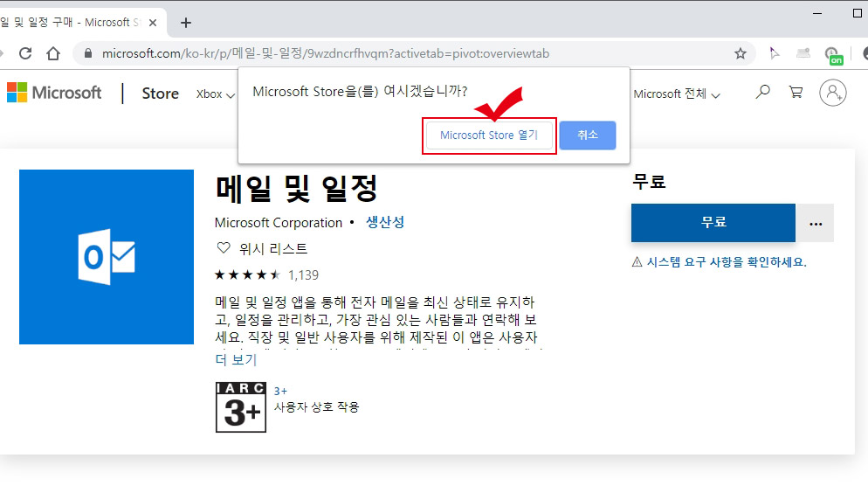
Task: Click 시스템 요구 사항을 확인하세요 link
Action: (x=727, y=262)
